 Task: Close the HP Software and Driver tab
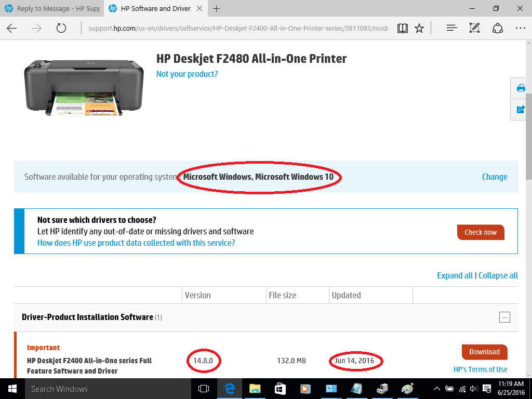tap(200, 8)
